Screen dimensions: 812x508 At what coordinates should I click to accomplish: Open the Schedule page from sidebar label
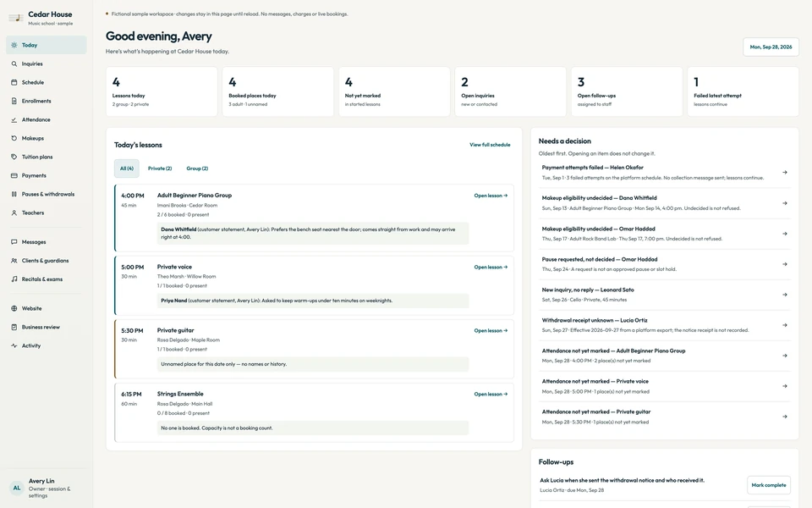click(33, 82)
